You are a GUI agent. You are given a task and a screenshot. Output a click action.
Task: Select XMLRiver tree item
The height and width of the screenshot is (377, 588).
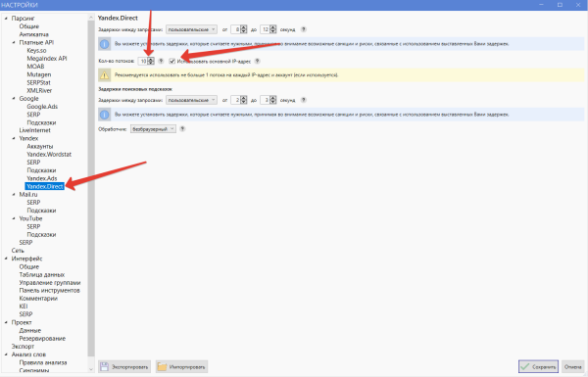[x=39, y=90]
